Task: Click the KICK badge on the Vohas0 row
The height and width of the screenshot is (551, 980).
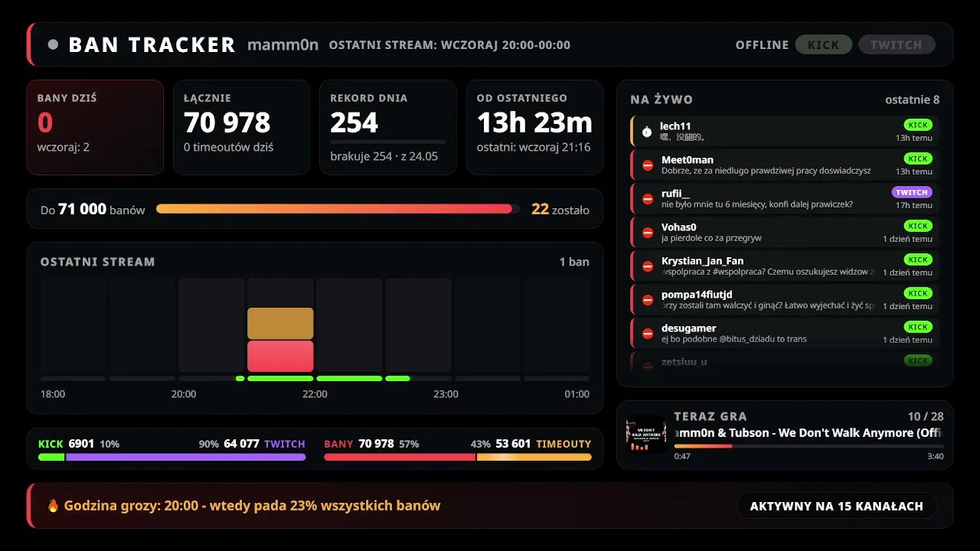Action: pos(918,226)
